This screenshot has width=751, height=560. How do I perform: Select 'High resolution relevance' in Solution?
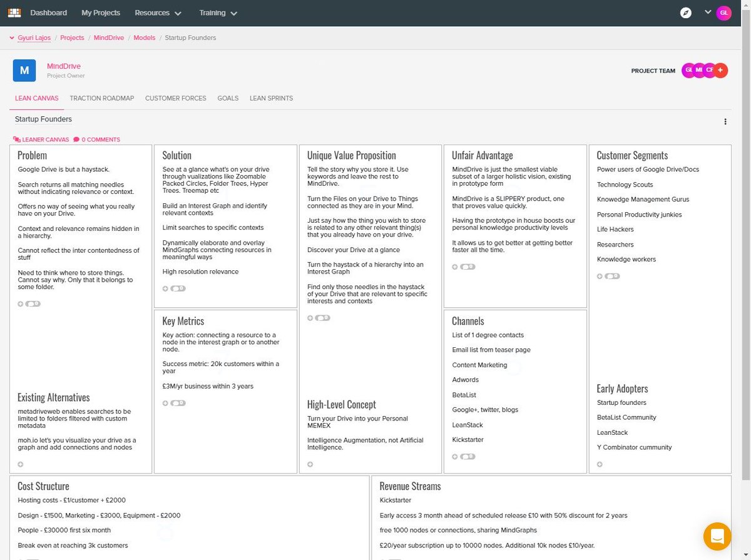pos(200,272)
